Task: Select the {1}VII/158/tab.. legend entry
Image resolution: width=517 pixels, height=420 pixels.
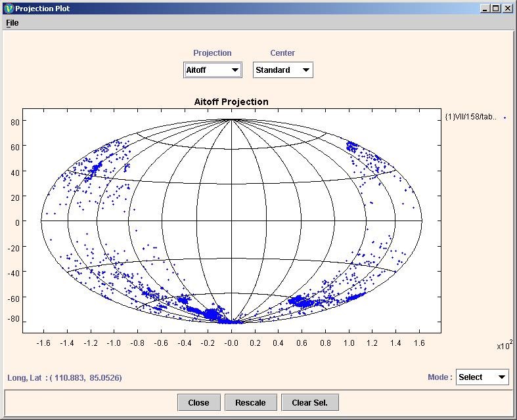Action: tap(470, 117)
